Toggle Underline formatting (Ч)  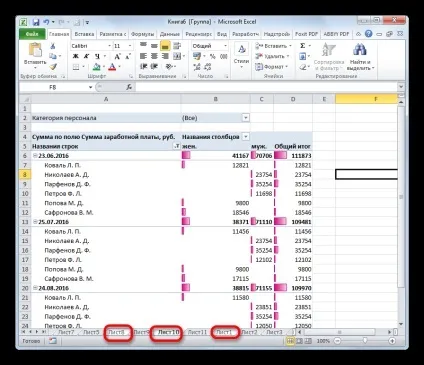97,56
